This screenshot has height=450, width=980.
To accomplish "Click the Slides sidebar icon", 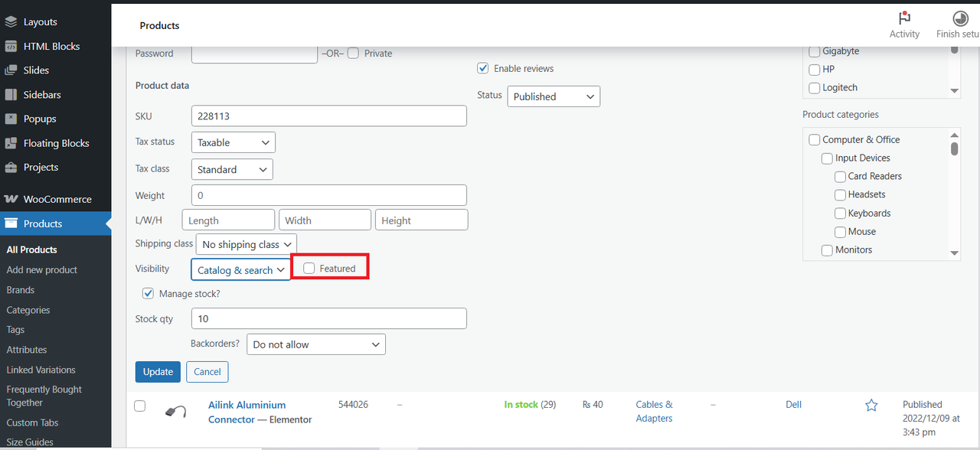I will coord(11,70).
